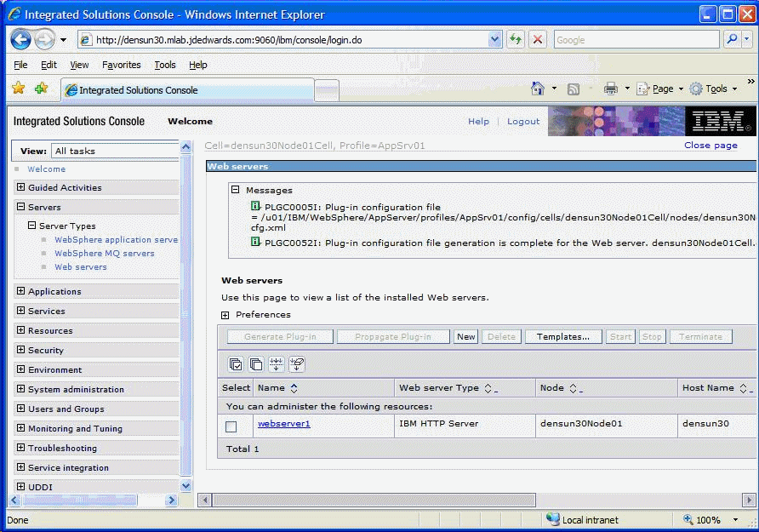Expand the Applications navigation group
Image resolution: width=759 pixels, height=532 pixels.
coord(21,291)
